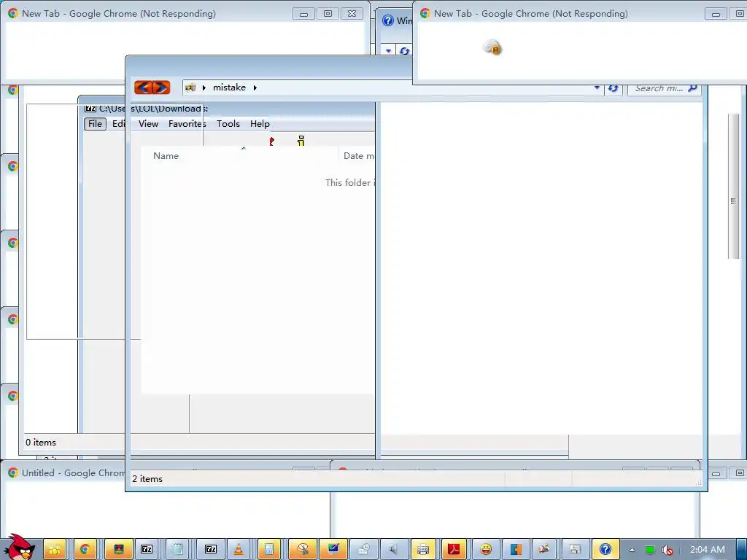Open the dropdown arrow in the Windows Help window
The width and height of the screenshot is (747, 560).
tap(389, 50)
